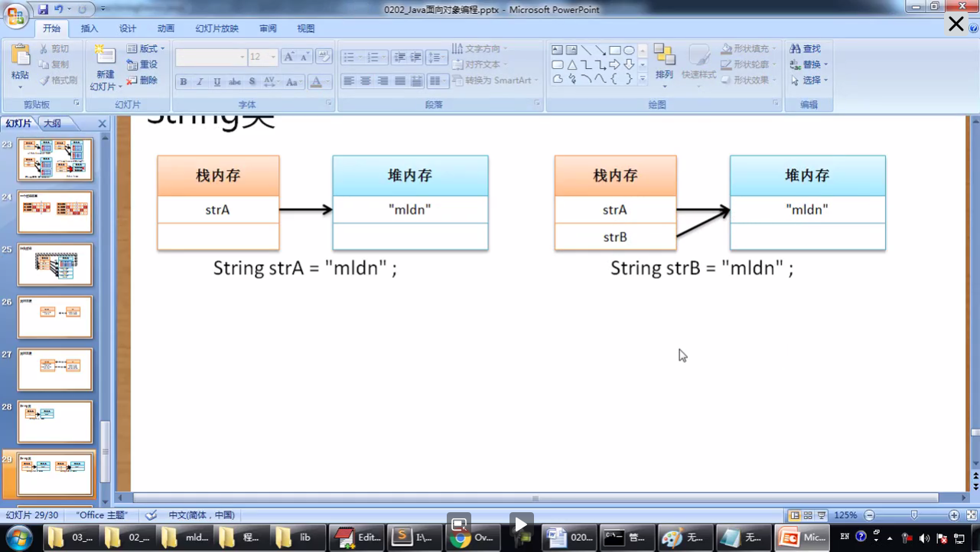Start slide show from status bar

coord(821,516)
